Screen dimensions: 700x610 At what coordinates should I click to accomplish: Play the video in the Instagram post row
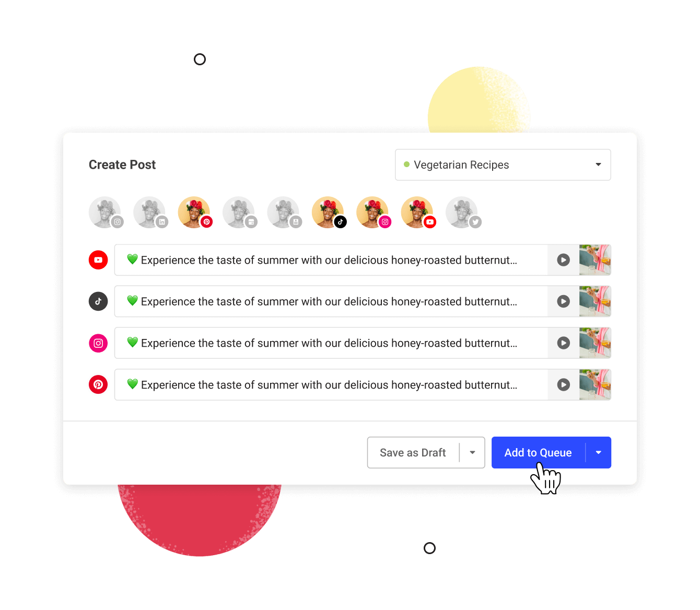click(563, 343)
